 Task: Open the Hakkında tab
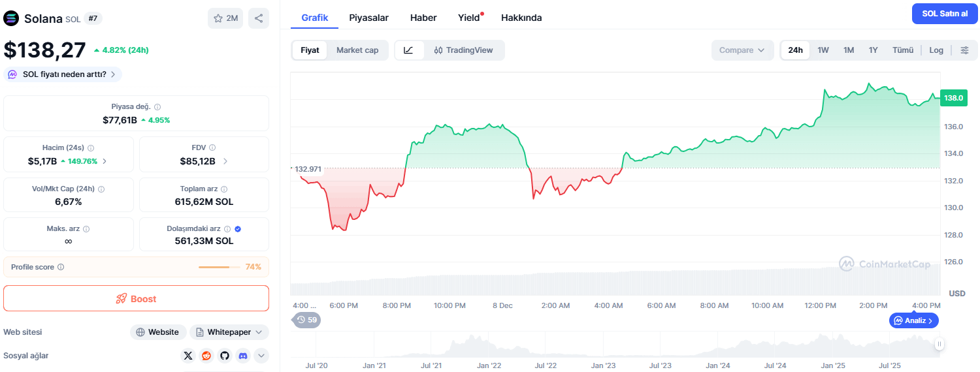tap(521, 18)
